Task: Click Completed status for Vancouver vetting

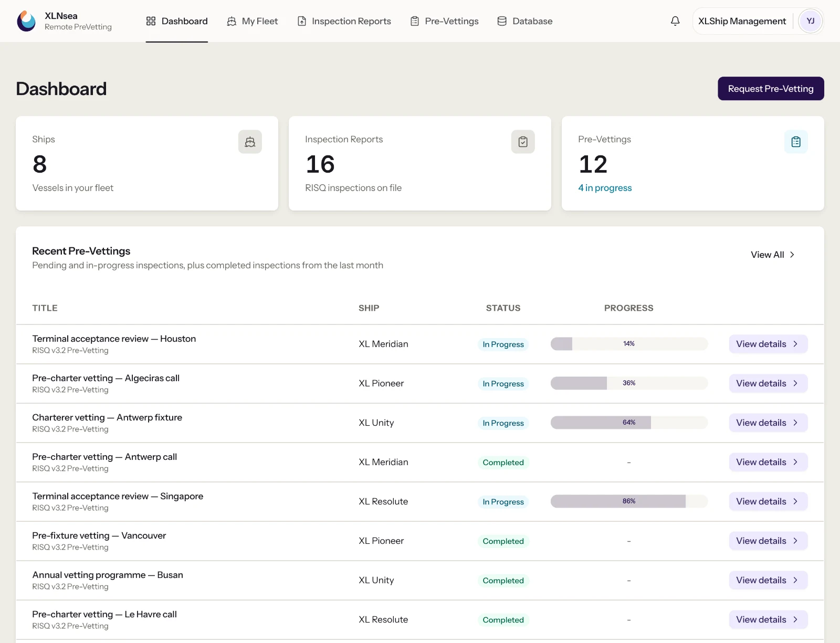Action: click(503, 541)
